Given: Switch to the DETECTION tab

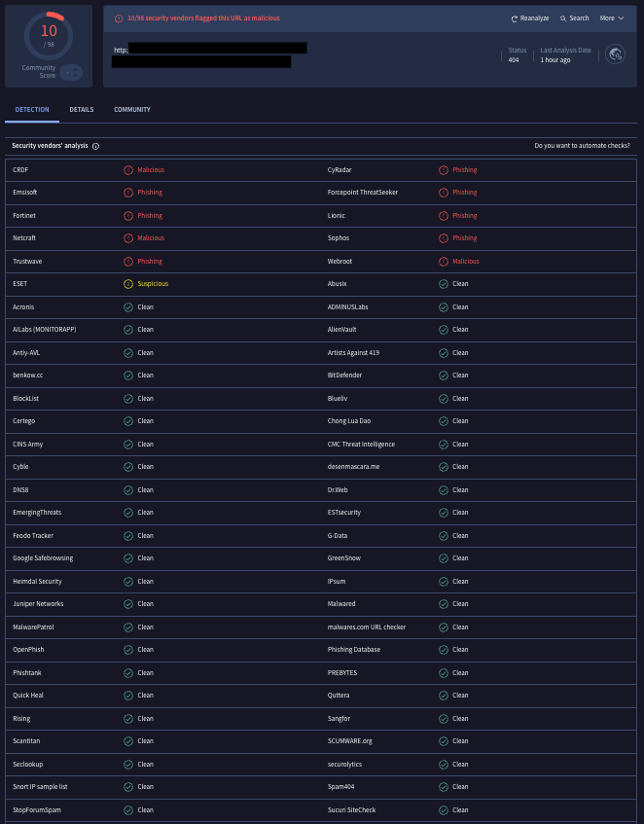Looking at the screenshot, I should (x=32, y=109).
